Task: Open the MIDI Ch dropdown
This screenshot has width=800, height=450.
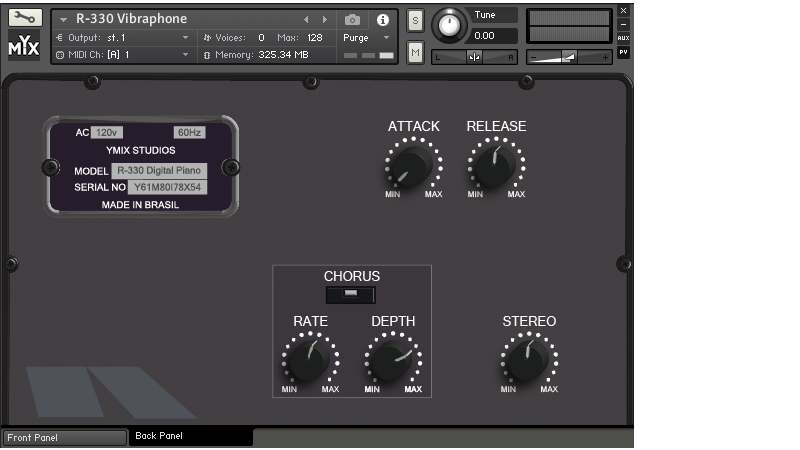Action: (123, 55)
